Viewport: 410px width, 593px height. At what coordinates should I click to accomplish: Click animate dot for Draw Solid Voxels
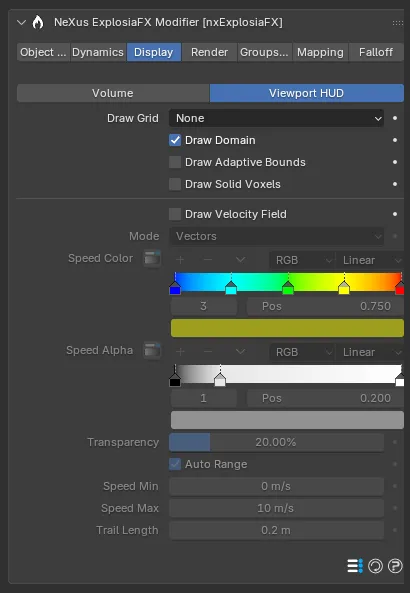(x=395, y=184)
